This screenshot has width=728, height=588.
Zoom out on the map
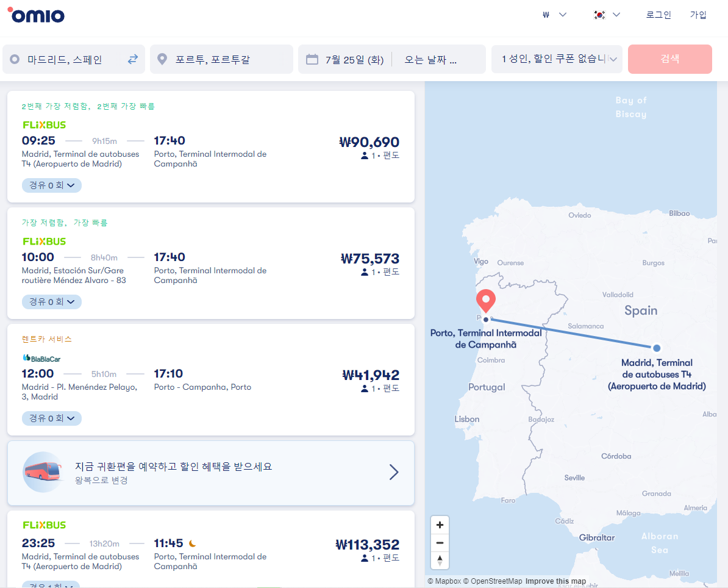tap(440, 542)
